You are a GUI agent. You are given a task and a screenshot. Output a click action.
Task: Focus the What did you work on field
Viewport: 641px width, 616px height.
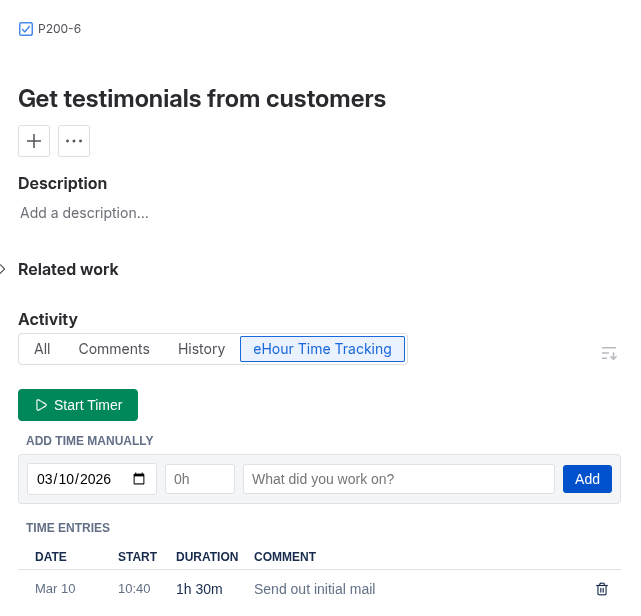coord(399,479)
